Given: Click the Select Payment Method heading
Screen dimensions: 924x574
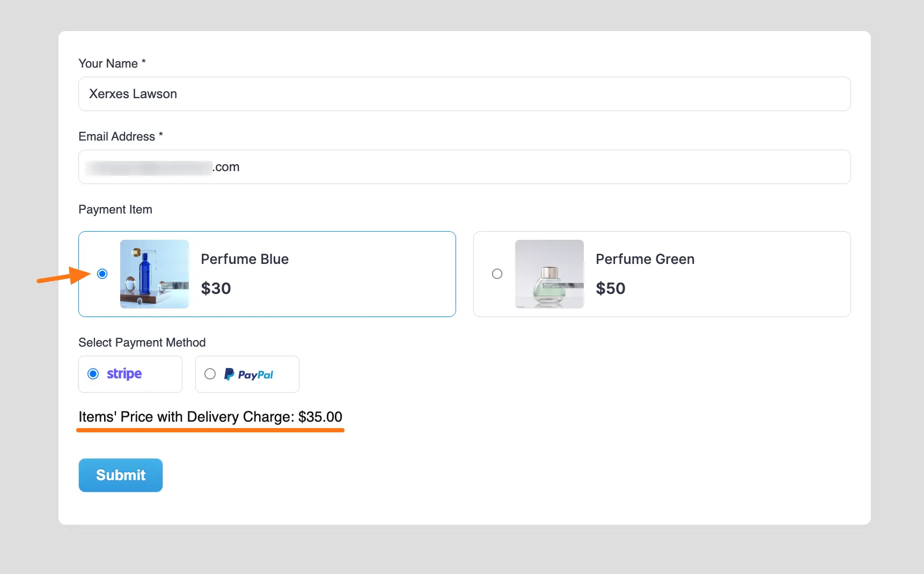Looking at the screenshot, I should pyautogui.click(x=142, y=342).
